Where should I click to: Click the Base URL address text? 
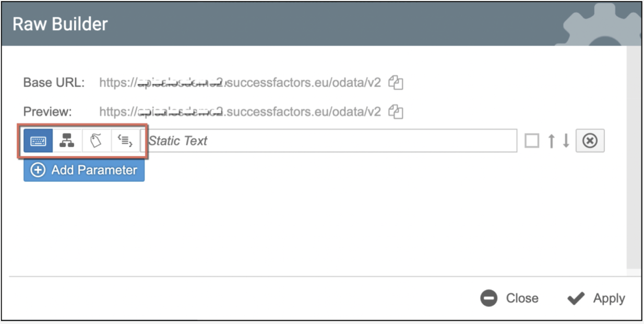[x=240, y=83]
